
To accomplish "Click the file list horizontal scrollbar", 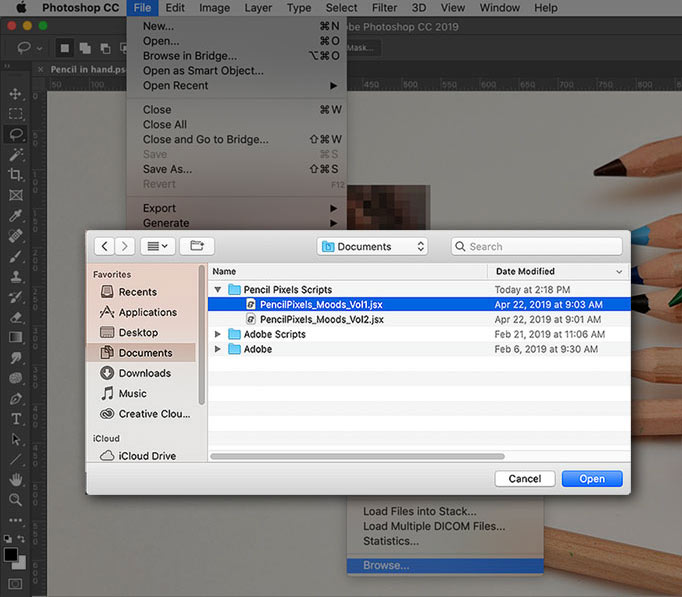I will [357, 457].
